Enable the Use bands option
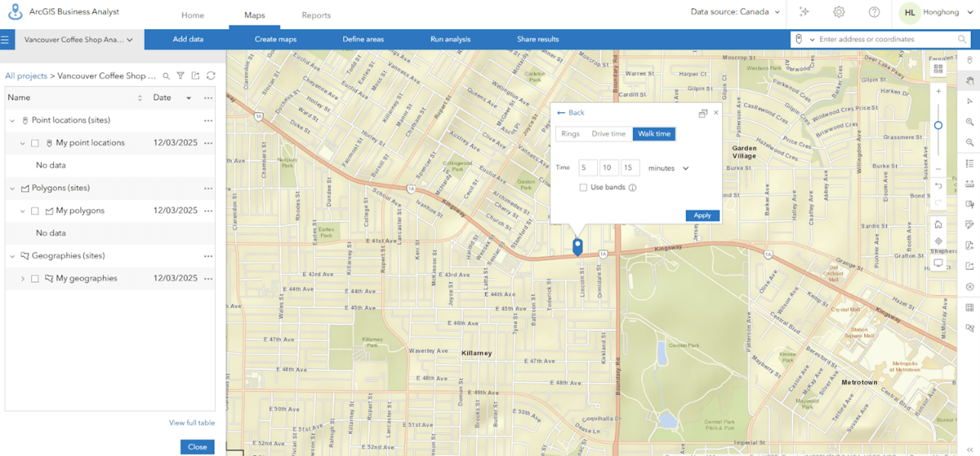Viewport: 980px width, 456px height. pos(583,187)
